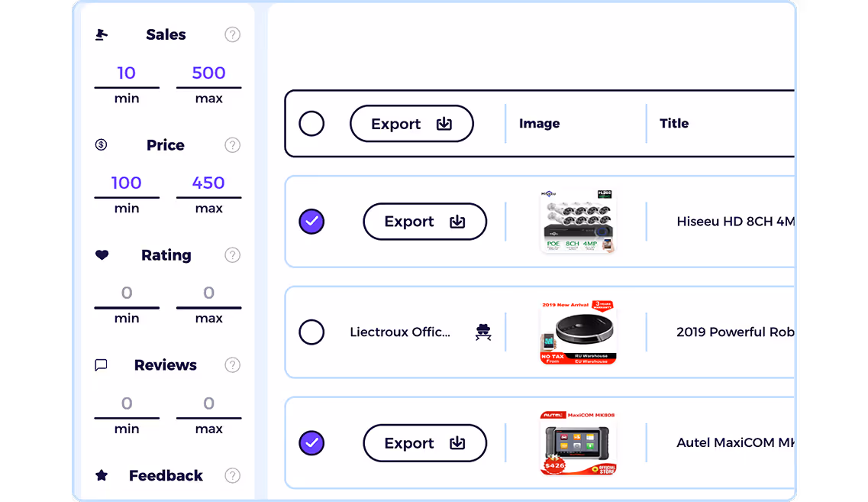868x502 pixels.
Task: Uncheck the Autel MaxiCOM product row
Action: (x=311, y=442)
